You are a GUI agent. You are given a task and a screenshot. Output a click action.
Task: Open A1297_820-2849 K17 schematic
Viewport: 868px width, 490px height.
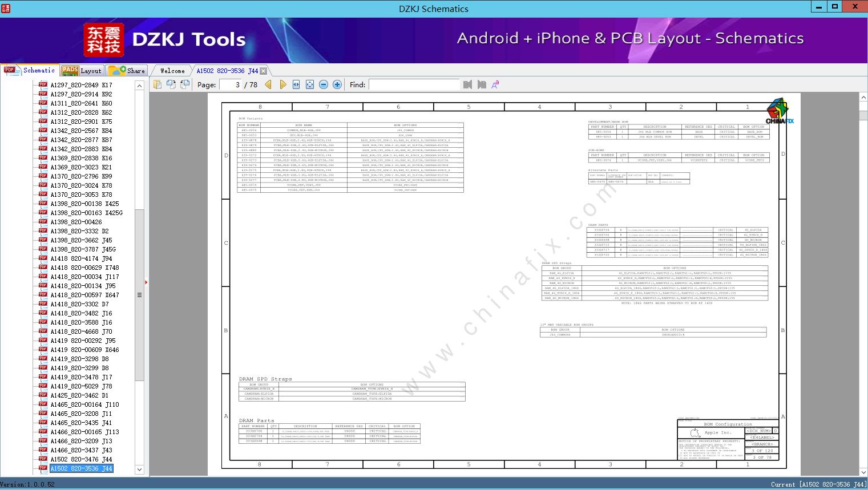click(81, 85)
